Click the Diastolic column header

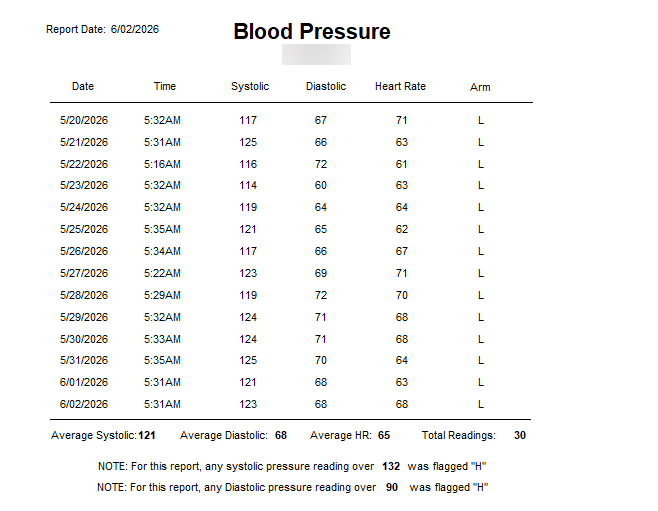[x=326, y=86]
